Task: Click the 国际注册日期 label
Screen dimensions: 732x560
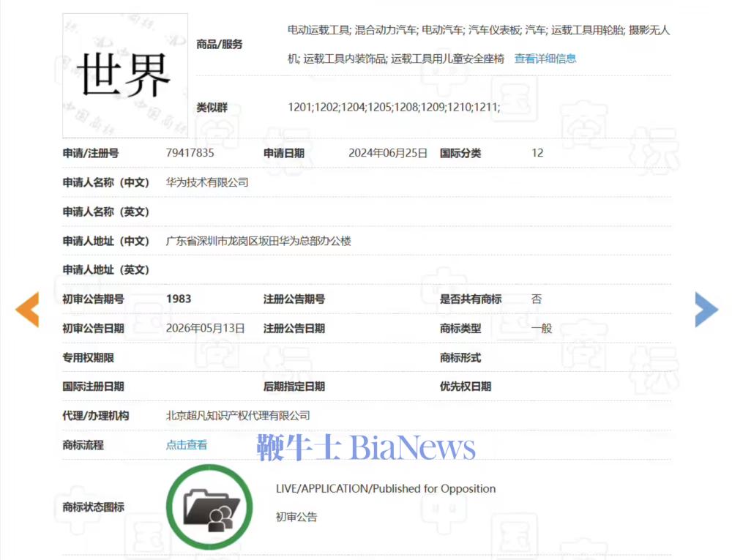Action: coord(94,387)
